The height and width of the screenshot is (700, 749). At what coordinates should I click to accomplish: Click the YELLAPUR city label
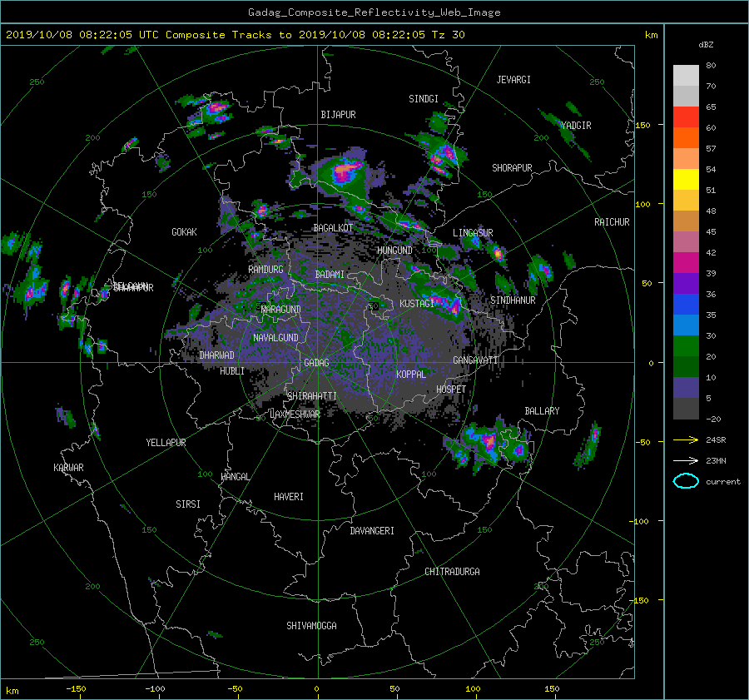click(x=166, y=443)
